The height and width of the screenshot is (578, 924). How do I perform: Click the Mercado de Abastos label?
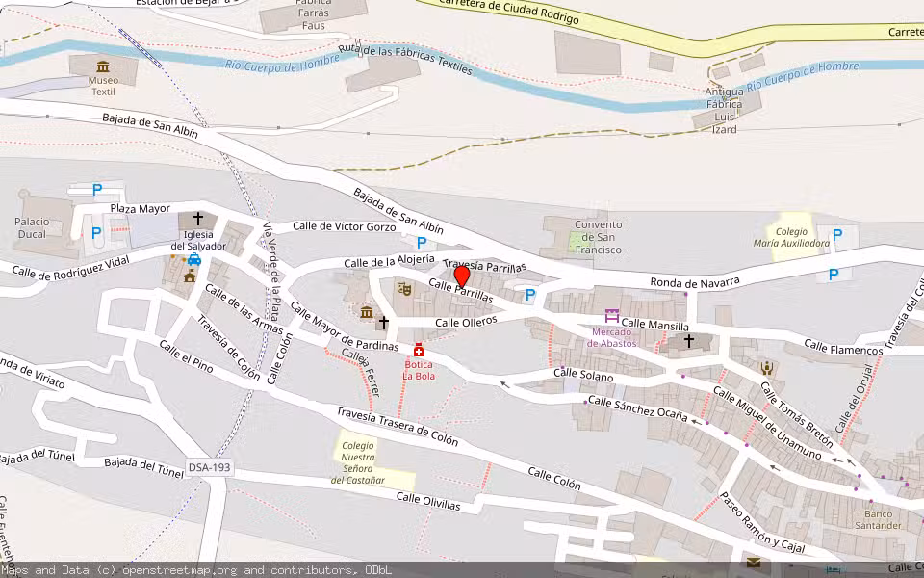pos(612,337)
